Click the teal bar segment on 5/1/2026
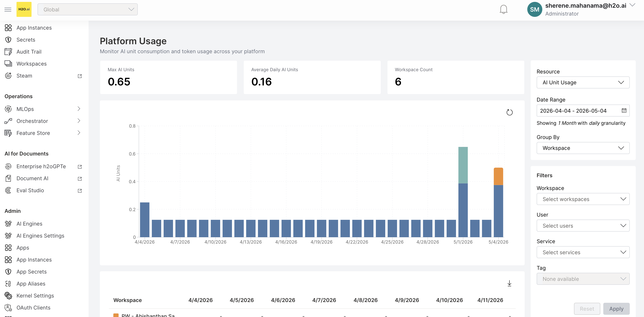644x317 pixels. click(463, 165)
